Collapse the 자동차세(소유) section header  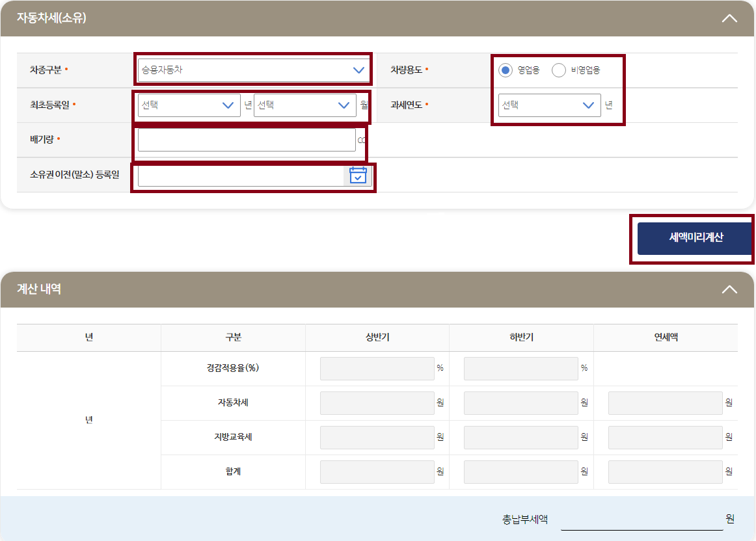(729, 18)
